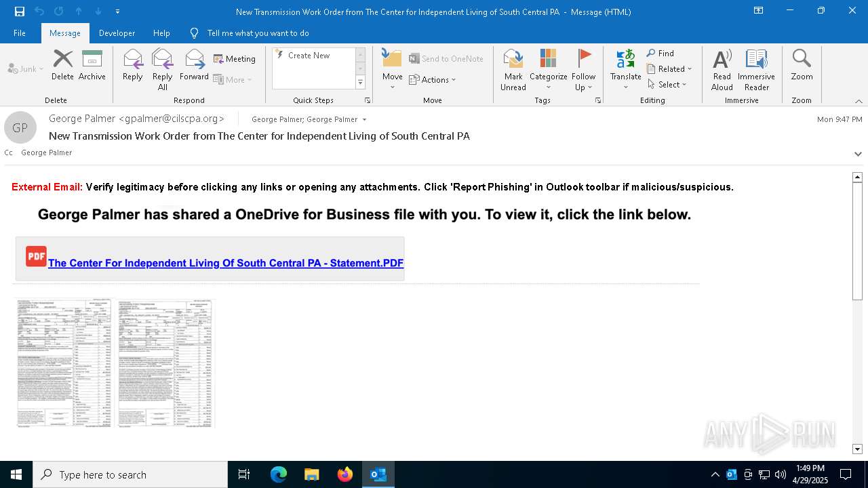This screenshot has height=488, width=868.
Task: Launch Firefox from taskbar
Action: 345,474
